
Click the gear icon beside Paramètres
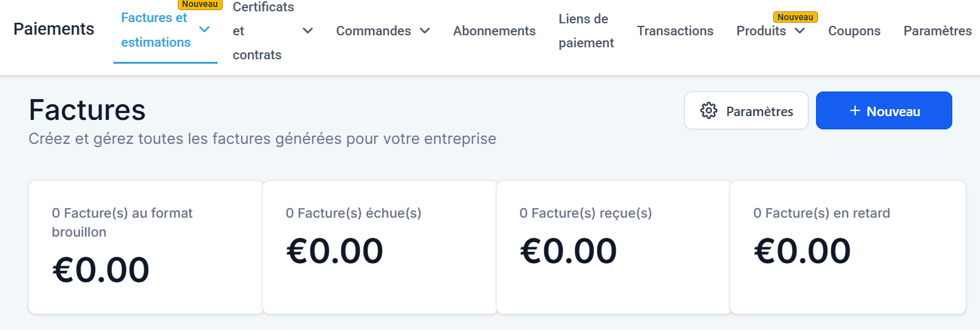(709, 110)
